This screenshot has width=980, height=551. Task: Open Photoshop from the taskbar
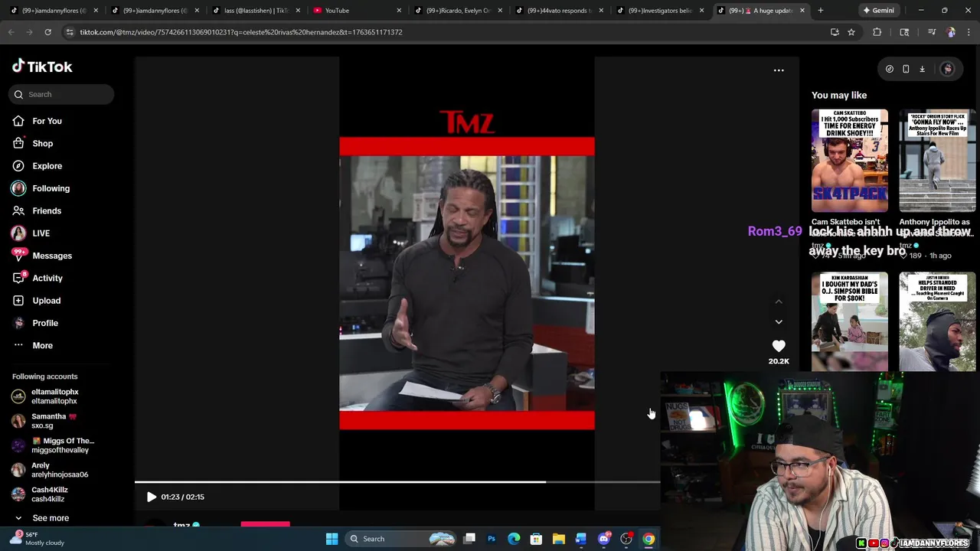492,539
